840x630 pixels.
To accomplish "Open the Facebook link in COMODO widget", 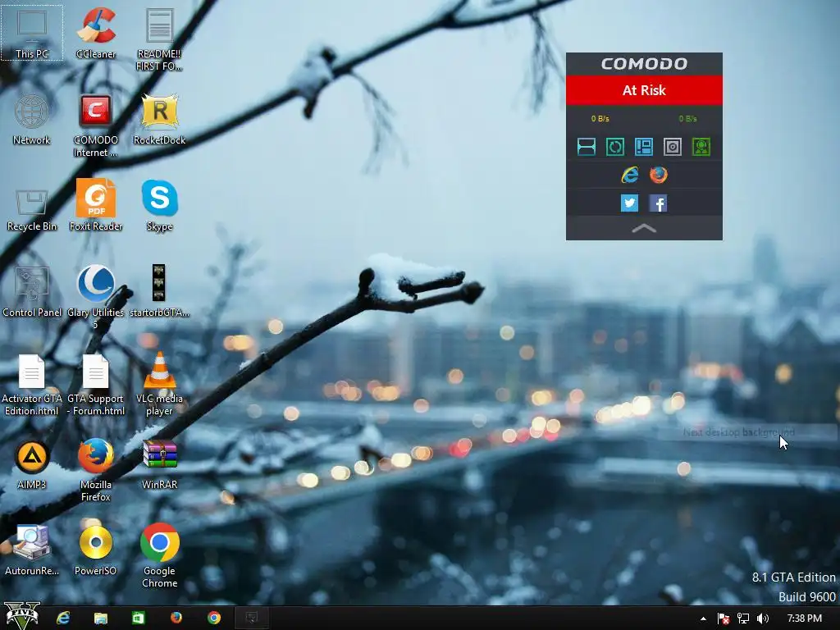I will (x=659, y=203).
